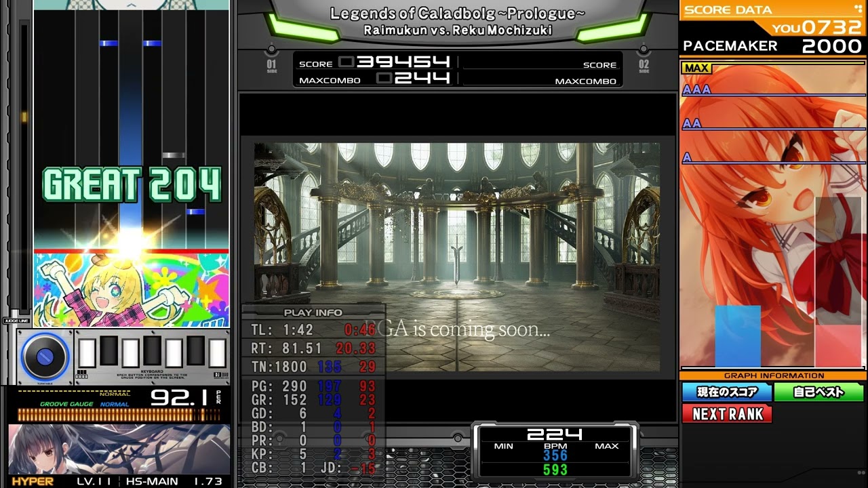Click the BGA is coming soon caption

pyautogui.click(x=458, y=329)
